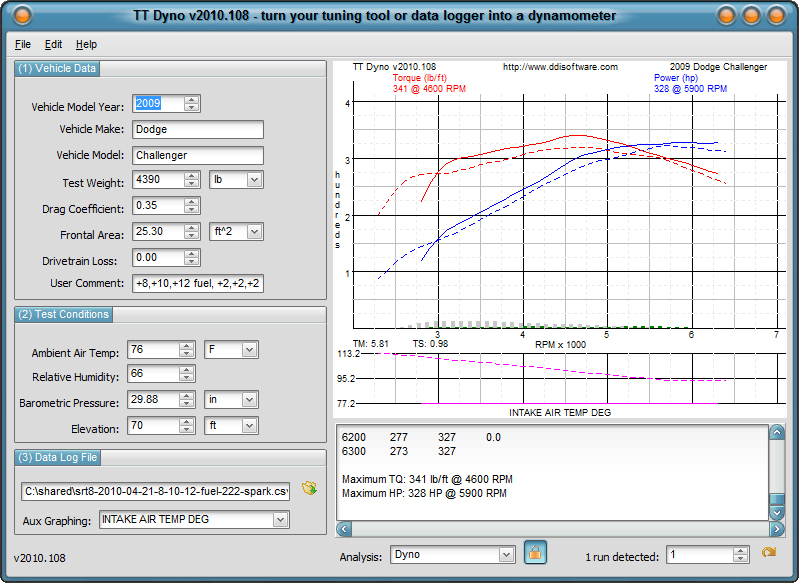Click the Ambient Air Temp value field

(x=153, y=350)
